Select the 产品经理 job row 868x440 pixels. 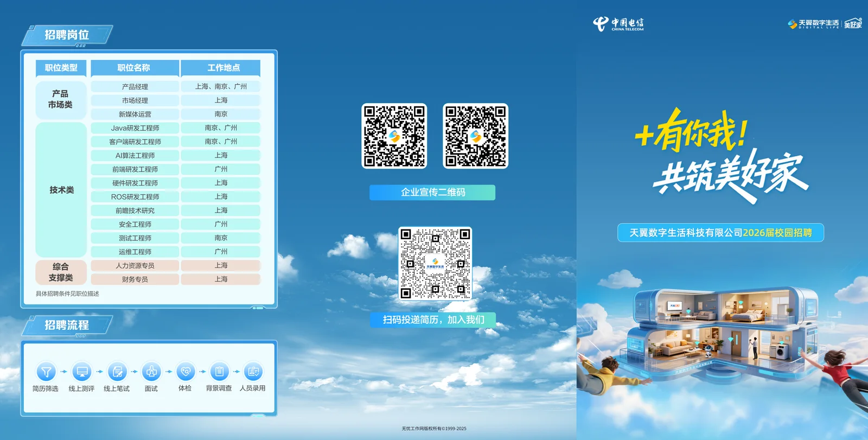click(x=176, y=86)
